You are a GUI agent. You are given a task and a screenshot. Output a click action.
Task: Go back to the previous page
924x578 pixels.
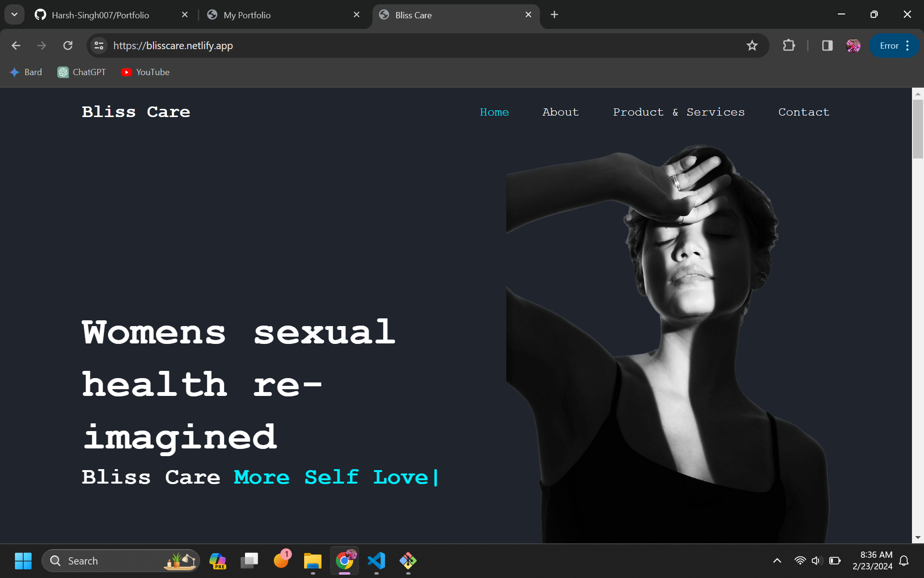[x=16, y=46]
